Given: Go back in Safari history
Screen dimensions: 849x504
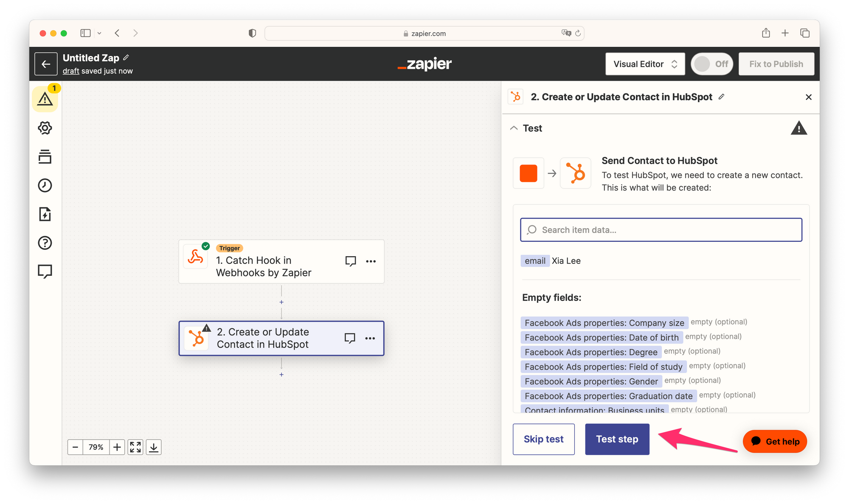Looking at the screenshot, I should click(x=117, y=33).
